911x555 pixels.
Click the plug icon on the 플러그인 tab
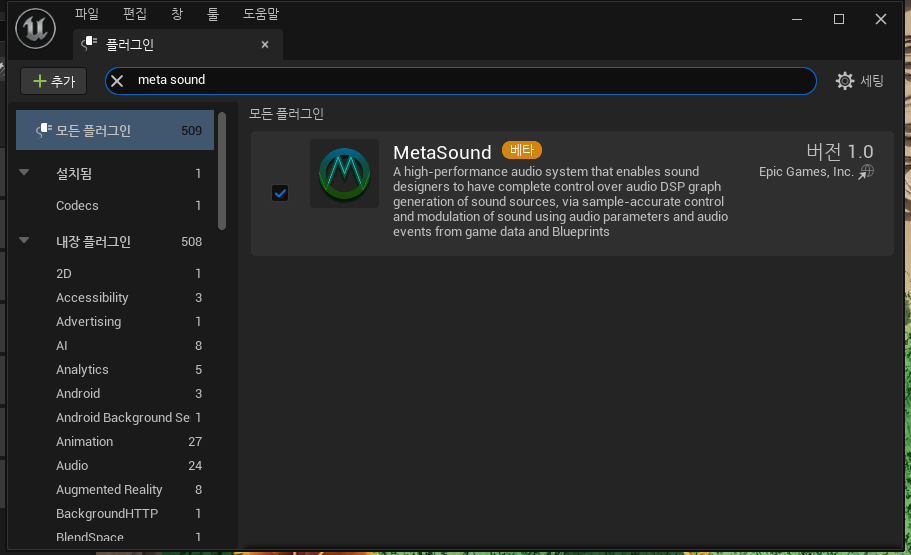(x=89, y=44)
